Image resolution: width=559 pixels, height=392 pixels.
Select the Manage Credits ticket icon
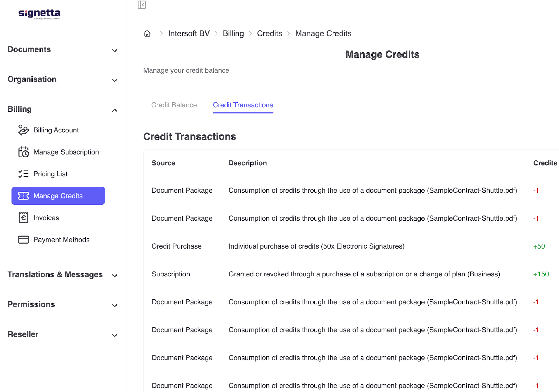coord(24,196)
